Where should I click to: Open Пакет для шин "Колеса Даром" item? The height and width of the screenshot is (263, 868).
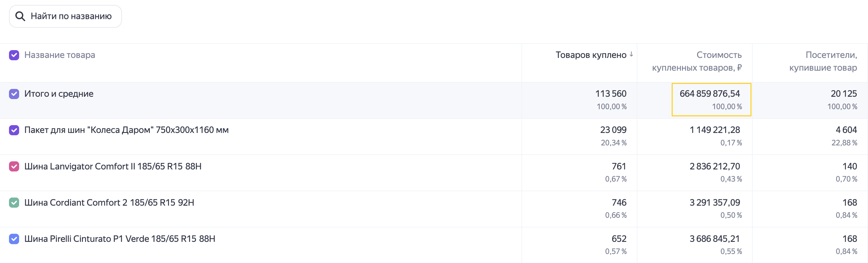point(126,130)
